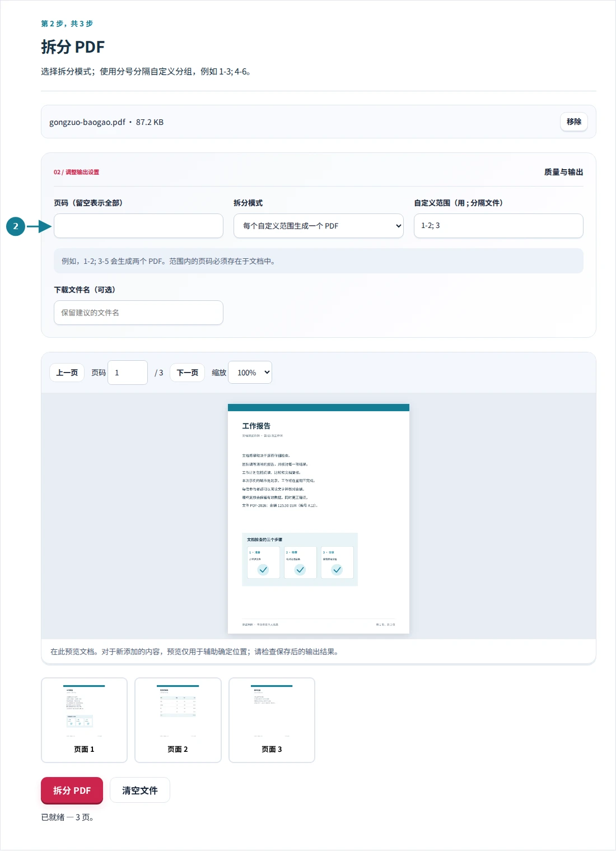Click the 页码 (留空表示全部) input field
The width and height of the screenshot is (616, 851).
138,226
